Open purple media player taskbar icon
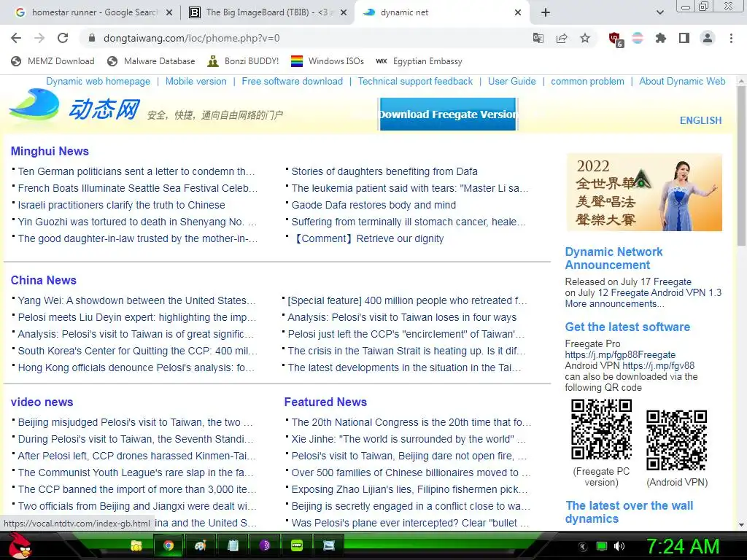The height and width of the screenshot is (560, 747). (x=264, y=545)
